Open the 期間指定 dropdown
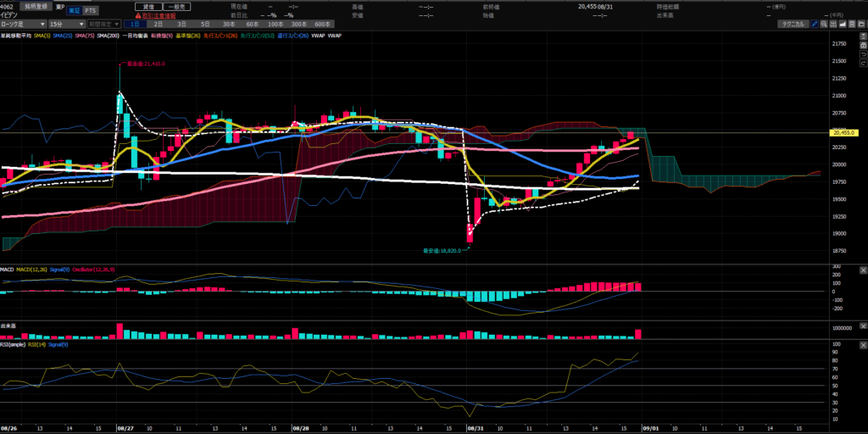This screenshot has height=434, width=868. (x=104, y=25)
